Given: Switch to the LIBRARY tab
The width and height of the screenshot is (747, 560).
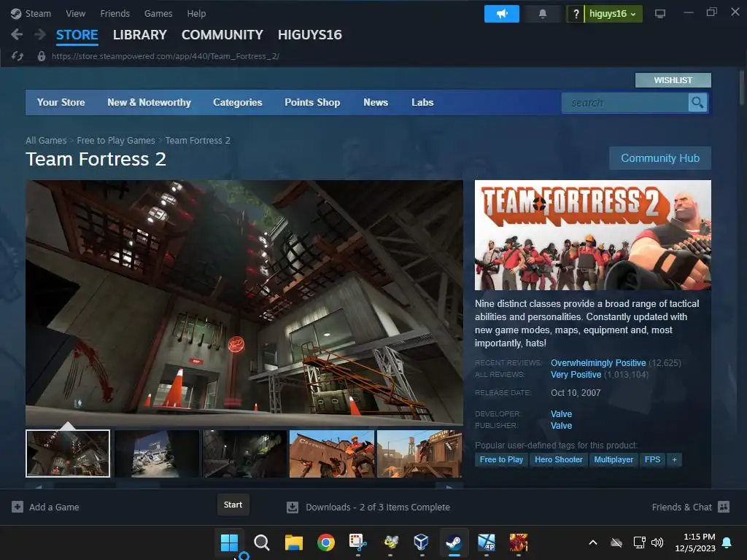Looking at the screenshot, I should coord(139,35).
